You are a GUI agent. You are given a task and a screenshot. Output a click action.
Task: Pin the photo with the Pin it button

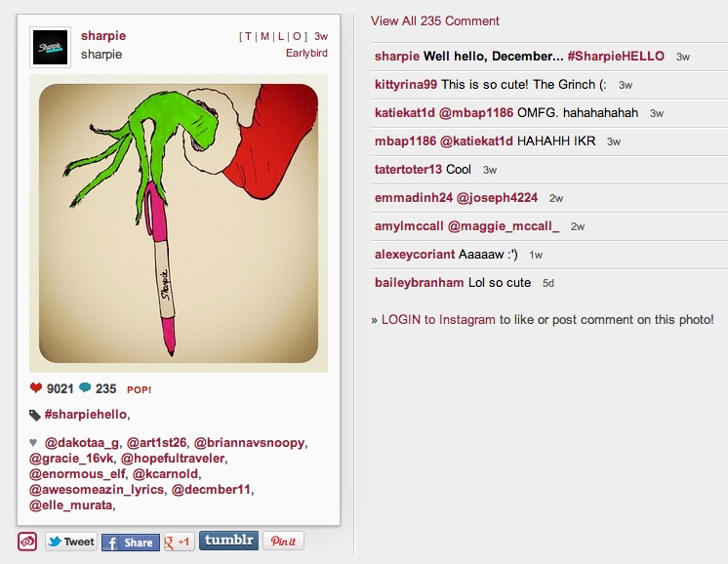[x=283, y=541]
